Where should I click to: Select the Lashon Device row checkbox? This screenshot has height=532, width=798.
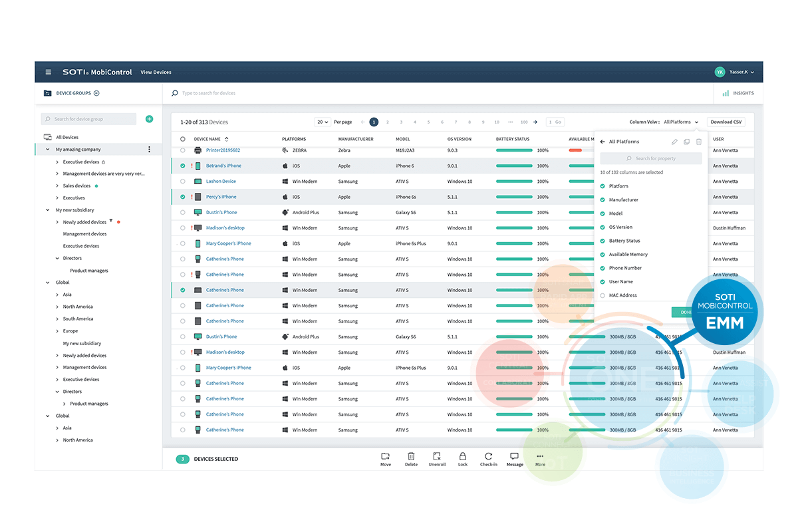point(183,182)
